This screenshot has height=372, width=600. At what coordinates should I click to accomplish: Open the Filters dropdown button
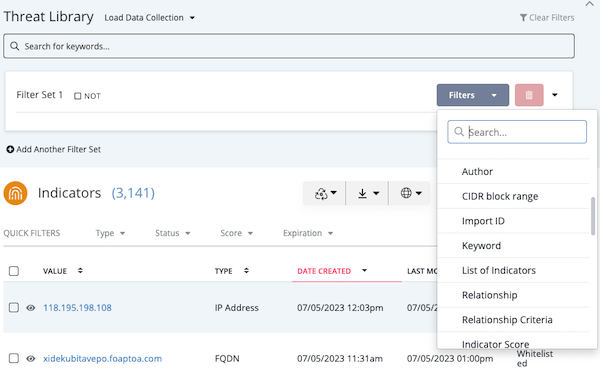point(473,95)
